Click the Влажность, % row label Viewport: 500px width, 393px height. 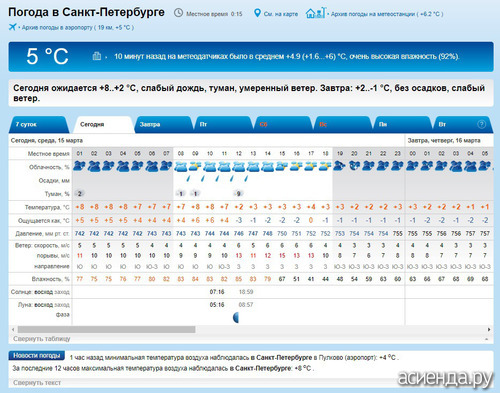pyautogui.click(x=51, y=279)
